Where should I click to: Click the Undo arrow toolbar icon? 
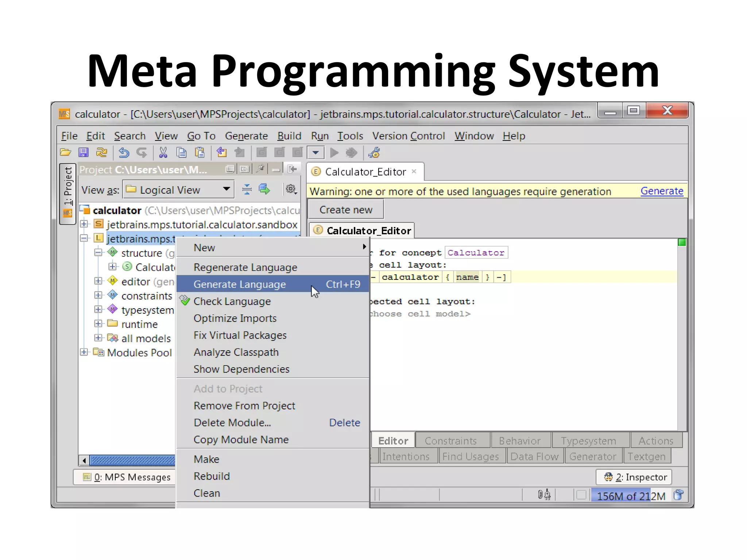click(x=124, y=152)
